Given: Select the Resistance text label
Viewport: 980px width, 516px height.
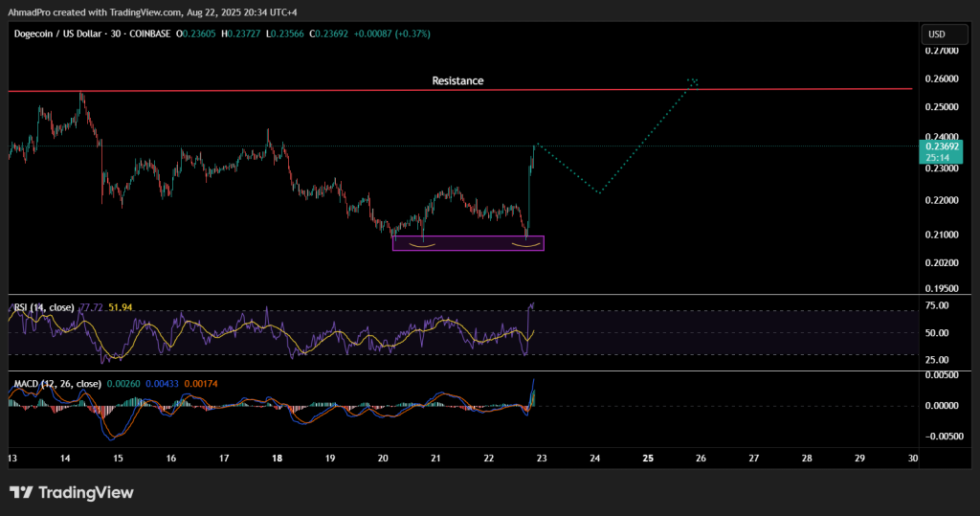Looking at the screenshot, I should [x=457, y=81].
